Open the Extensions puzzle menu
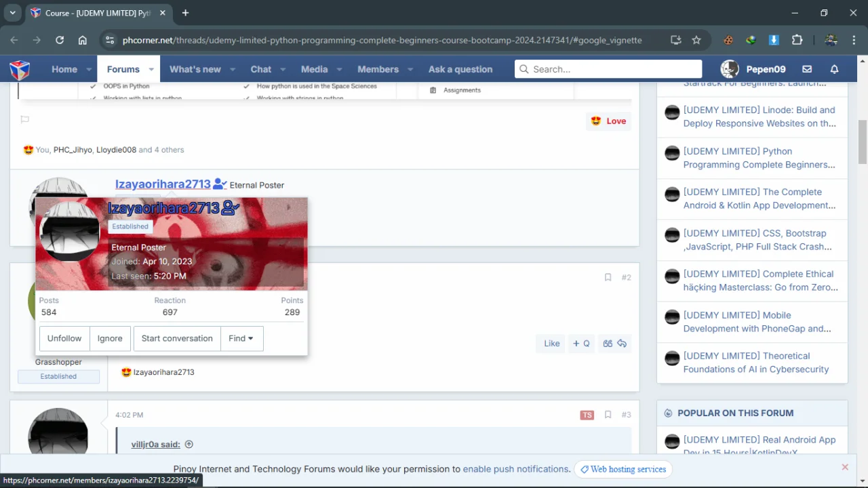The height and width of the screenshot is (488, 868). pyautogui.click(x=797, y=40)
